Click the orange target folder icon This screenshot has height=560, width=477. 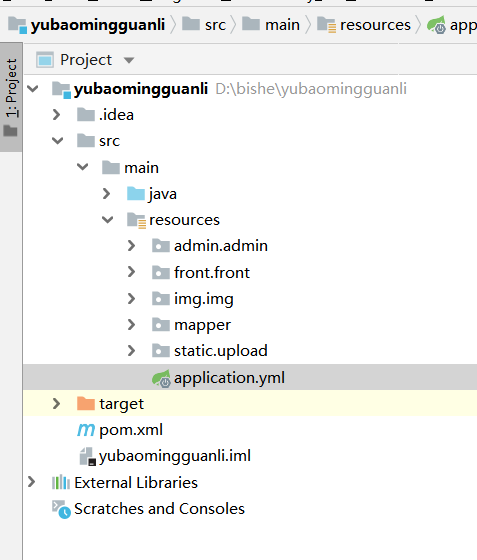(x=86, y=404)
